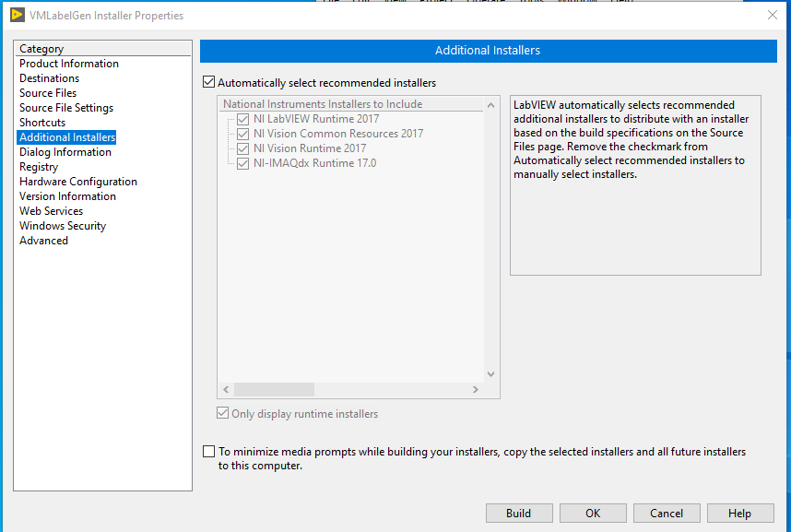The height and width of the screenshot is (532, 791).
Task: Click the Build button
Action: (x=519, y=513)
